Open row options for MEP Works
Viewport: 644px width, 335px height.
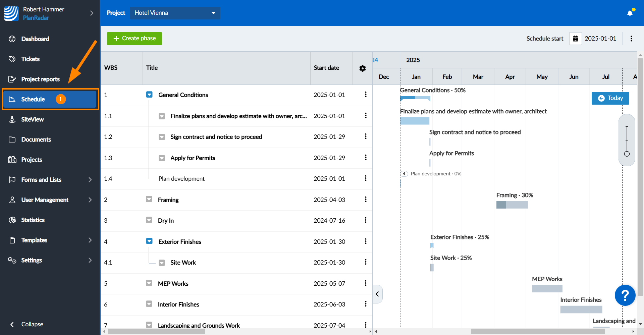[x=366, y=283]
